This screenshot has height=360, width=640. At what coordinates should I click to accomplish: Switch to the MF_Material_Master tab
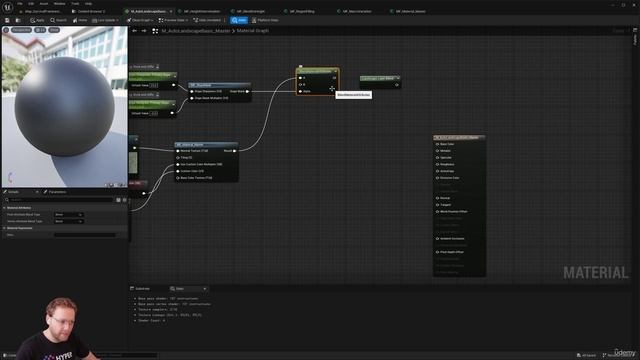[x=408, y=11]
